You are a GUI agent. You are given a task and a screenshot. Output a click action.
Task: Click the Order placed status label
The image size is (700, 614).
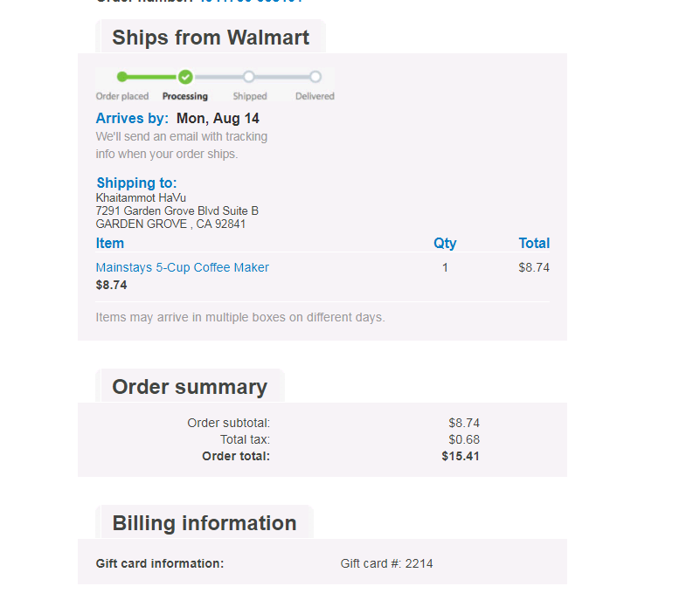[x=122, y=96]
